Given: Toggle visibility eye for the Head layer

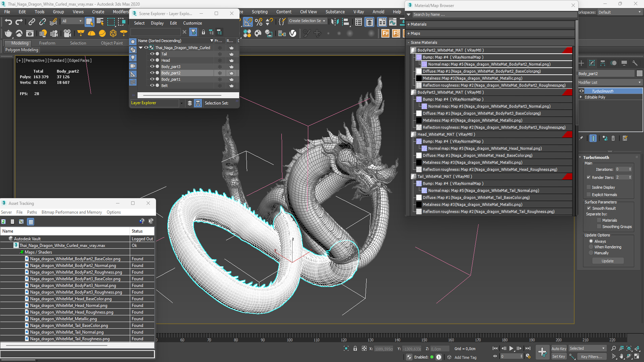Looking at the screenshot, I should coord(152,60).
